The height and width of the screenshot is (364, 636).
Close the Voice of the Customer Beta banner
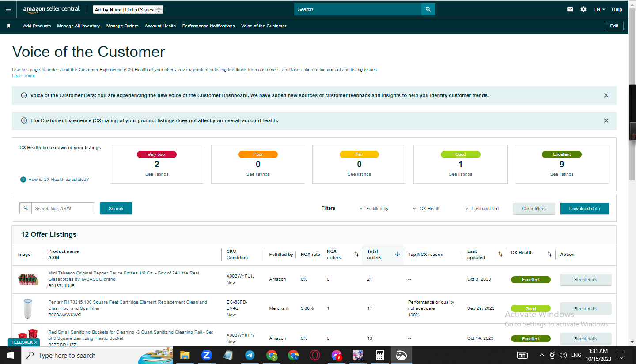[606, 95]
